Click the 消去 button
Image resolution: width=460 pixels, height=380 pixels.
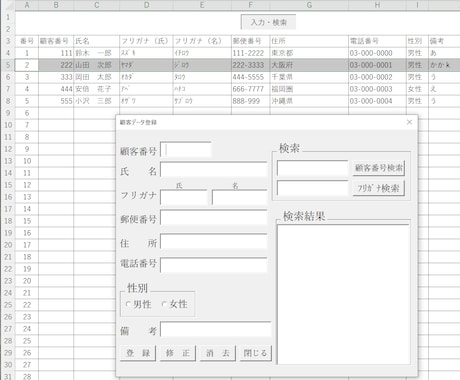tap(218, 353)
